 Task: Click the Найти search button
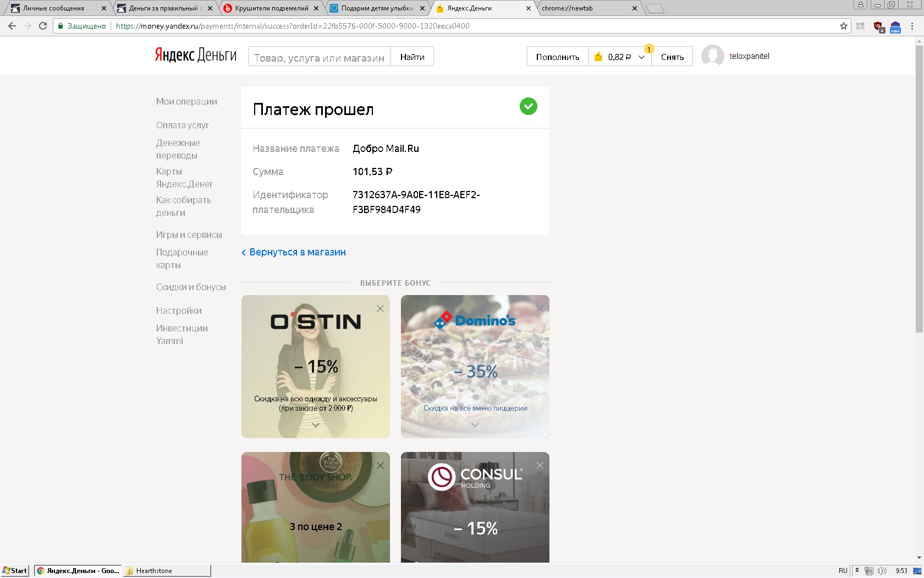point(413,57)
